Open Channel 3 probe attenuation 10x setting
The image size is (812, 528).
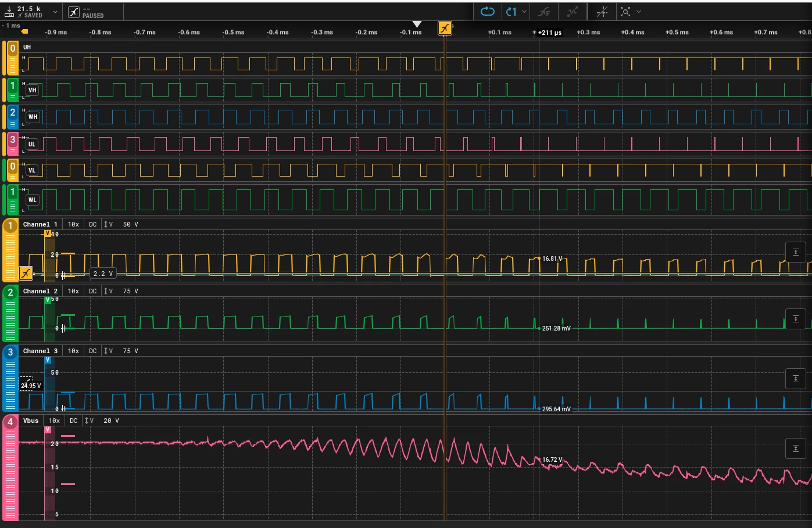tap(73, 351)
